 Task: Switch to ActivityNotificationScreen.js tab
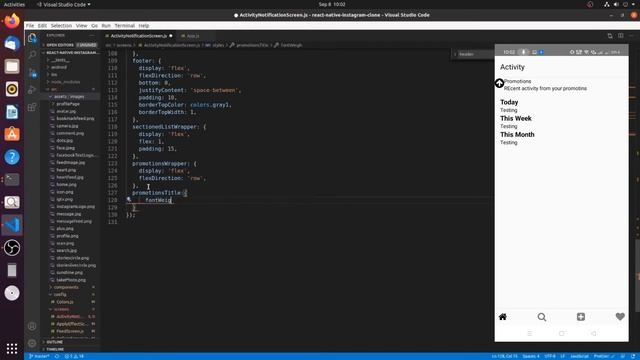point(139,36)
